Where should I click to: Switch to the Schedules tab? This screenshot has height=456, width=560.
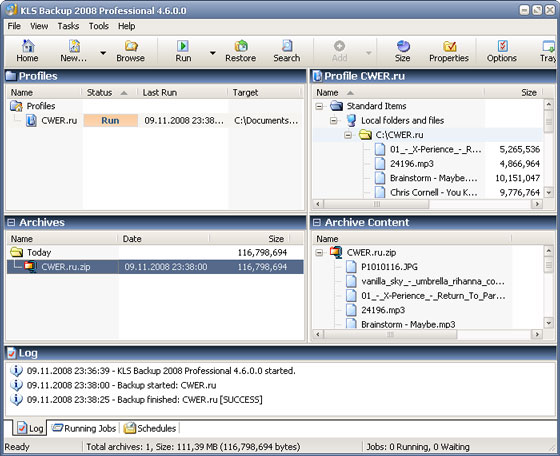click(150, 428)
